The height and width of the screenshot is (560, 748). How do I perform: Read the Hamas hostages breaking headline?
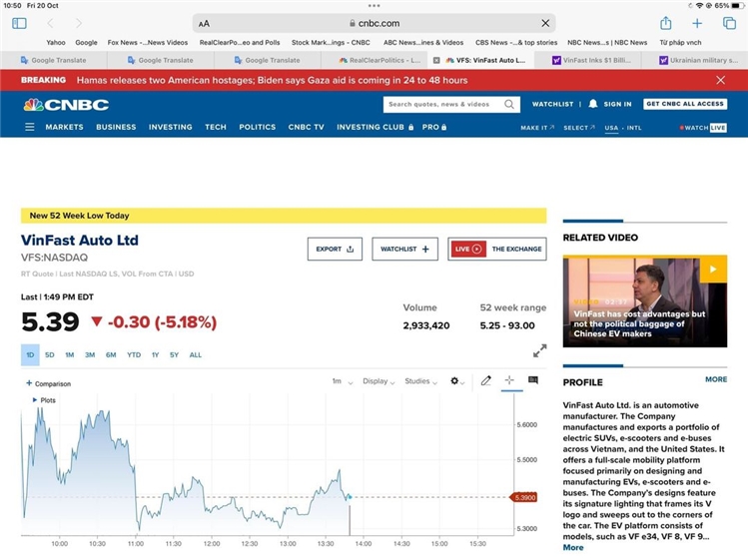pos(272,80)
